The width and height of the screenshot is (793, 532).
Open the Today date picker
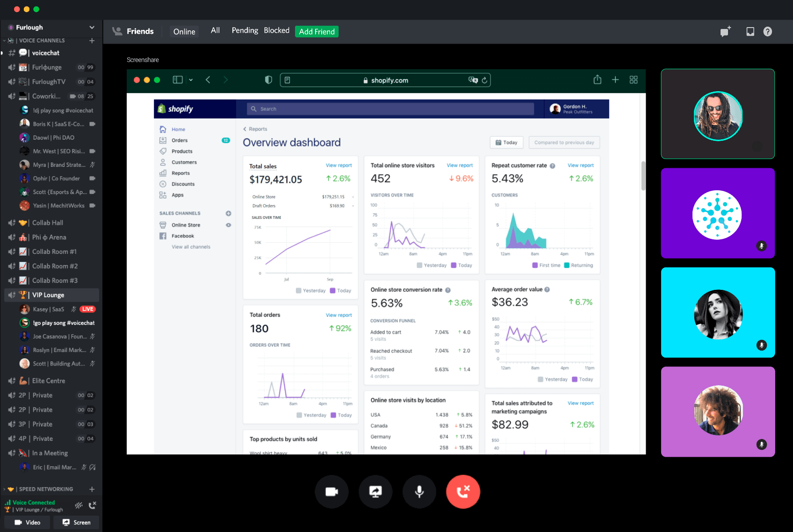506,143
